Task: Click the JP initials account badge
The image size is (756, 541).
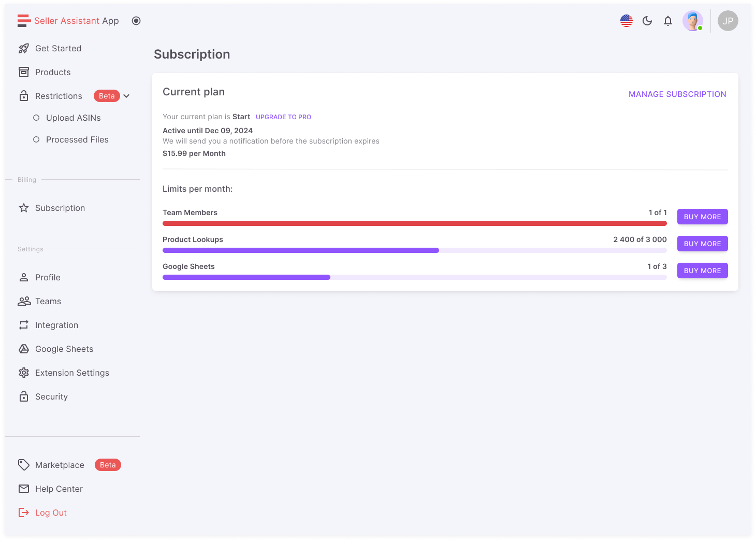Action: pos(728,21)
